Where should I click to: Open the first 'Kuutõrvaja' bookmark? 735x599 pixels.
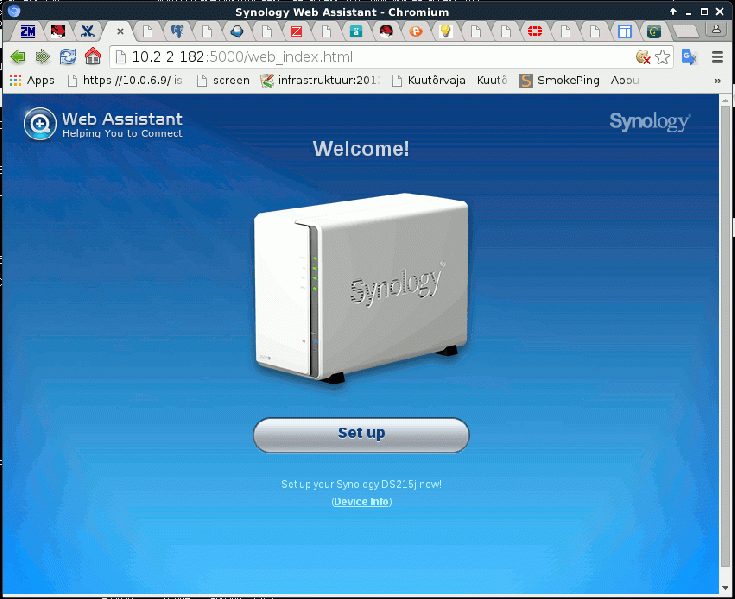(429, 81)
